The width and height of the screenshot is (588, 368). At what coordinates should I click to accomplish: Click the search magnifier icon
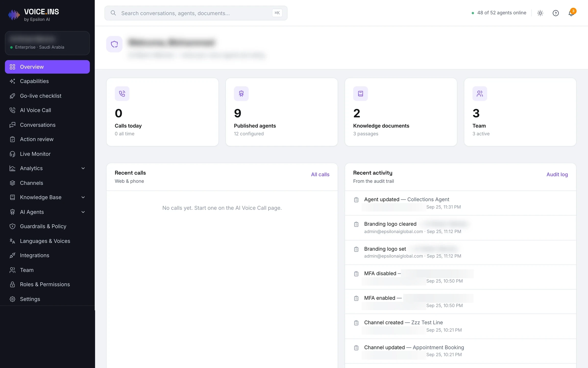click(113, 13)
